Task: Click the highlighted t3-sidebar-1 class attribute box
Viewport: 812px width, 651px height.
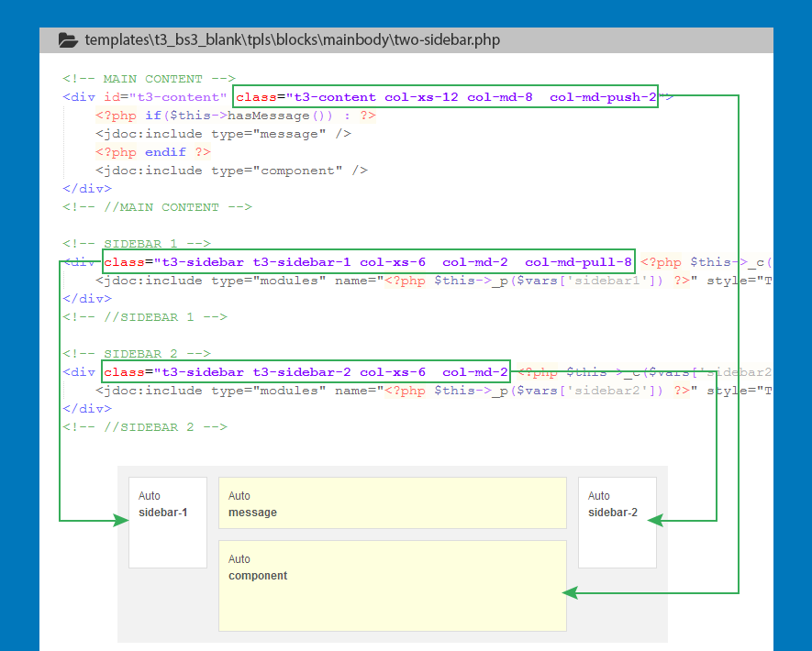Action: (x=368, y=262)
